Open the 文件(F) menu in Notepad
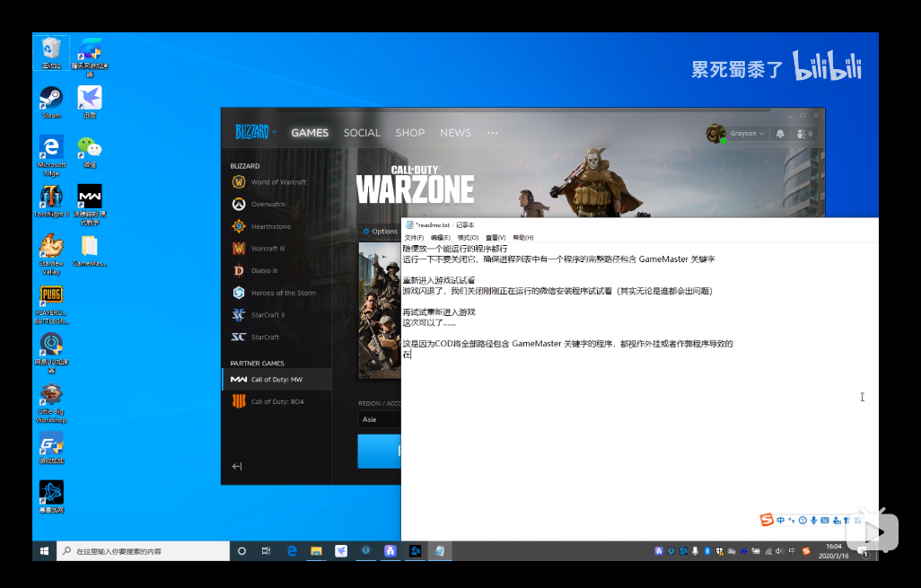The height and width of the screenshot is (588, 921). [x=413, y=238]
